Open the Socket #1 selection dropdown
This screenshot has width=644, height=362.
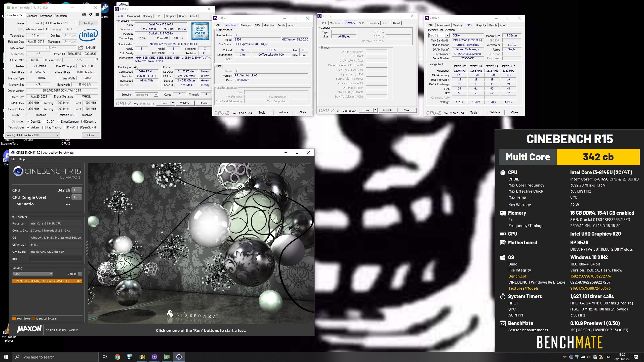(x=146, y=95)
